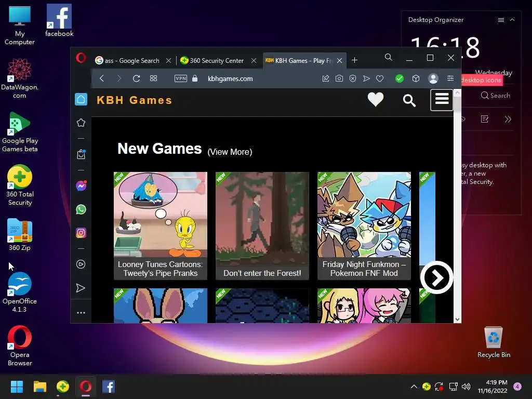Click the padlock site security icon
This screenshot has width=532, height=399.
click(x=195, y=78)
